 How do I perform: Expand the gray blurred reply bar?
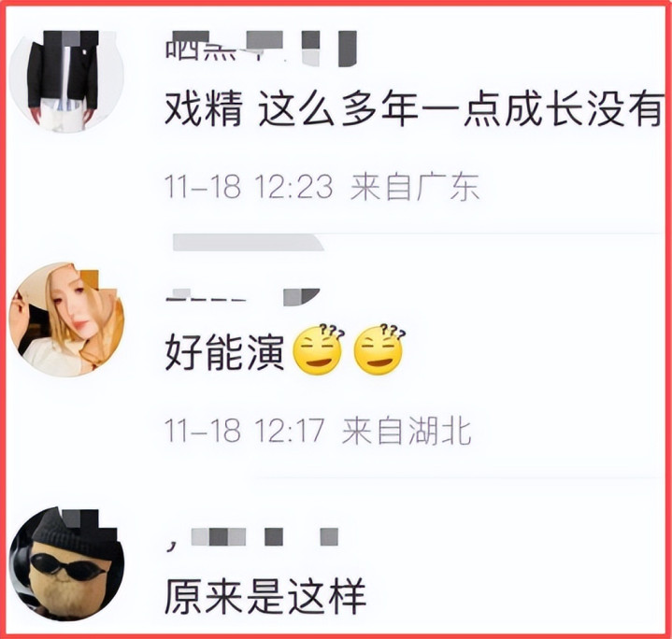248,242
